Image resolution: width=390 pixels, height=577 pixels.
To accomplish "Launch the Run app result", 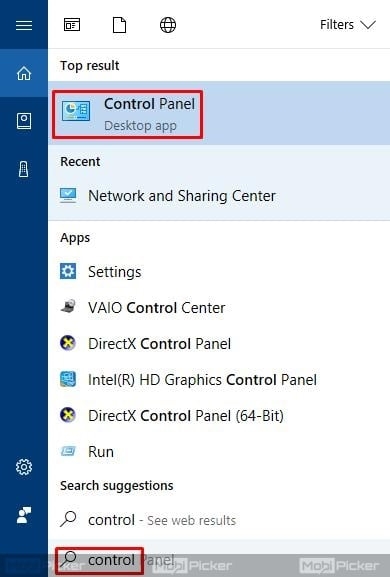I will [219, 451].
